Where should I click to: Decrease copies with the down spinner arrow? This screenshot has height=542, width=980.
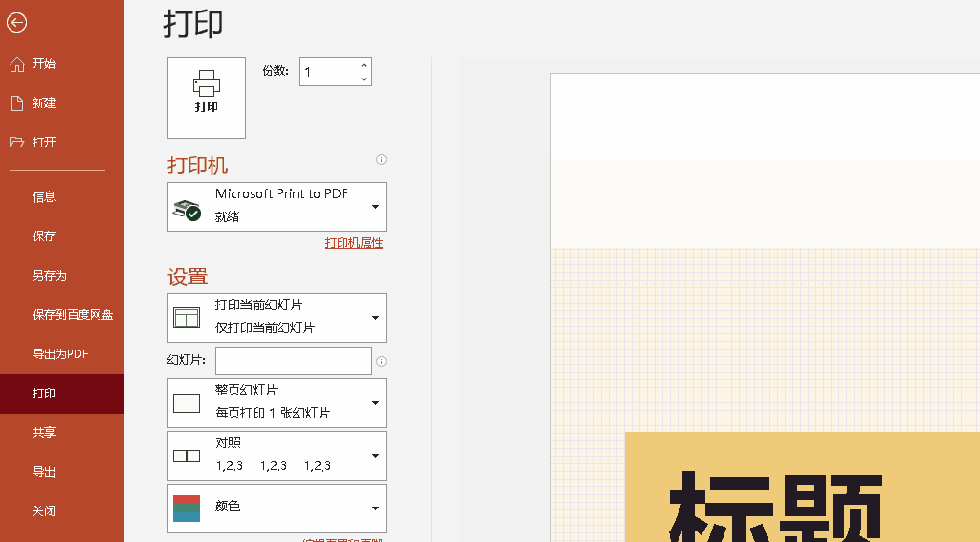point(364,79)
